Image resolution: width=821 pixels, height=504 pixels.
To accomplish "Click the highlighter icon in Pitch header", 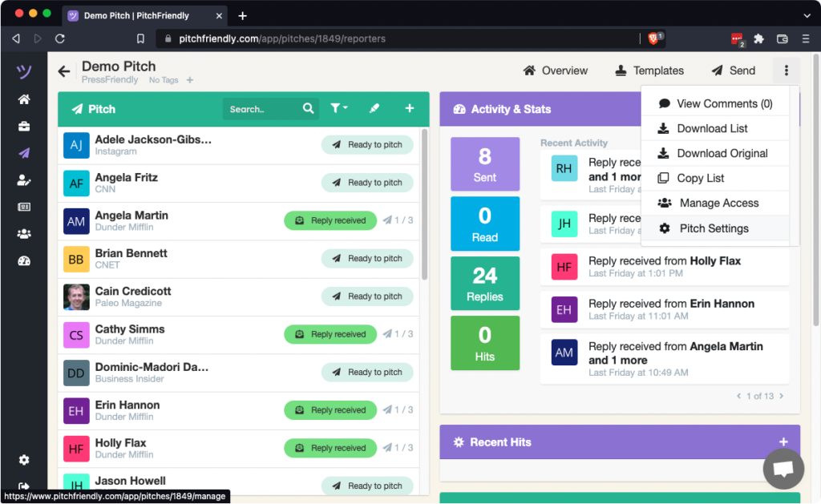I will tap(374, 109).
